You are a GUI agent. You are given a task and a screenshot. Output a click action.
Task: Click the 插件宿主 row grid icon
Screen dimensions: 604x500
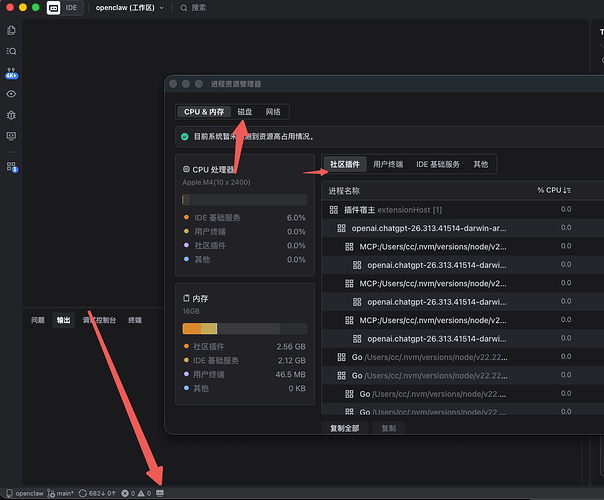334,210
